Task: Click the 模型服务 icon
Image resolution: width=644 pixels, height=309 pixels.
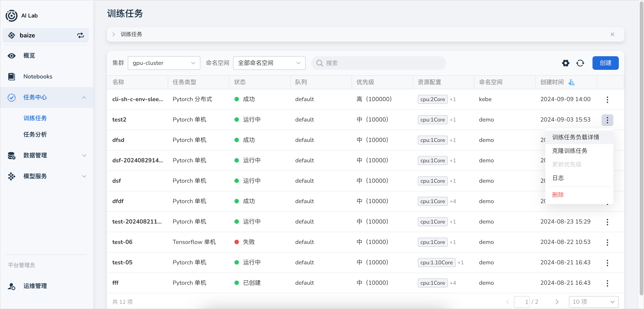Action: click(12, 176)
